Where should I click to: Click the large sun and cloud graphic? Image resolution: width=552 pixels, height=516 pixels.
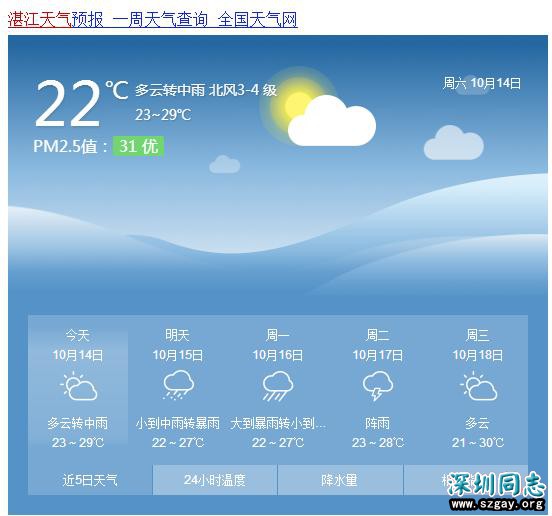318,107
